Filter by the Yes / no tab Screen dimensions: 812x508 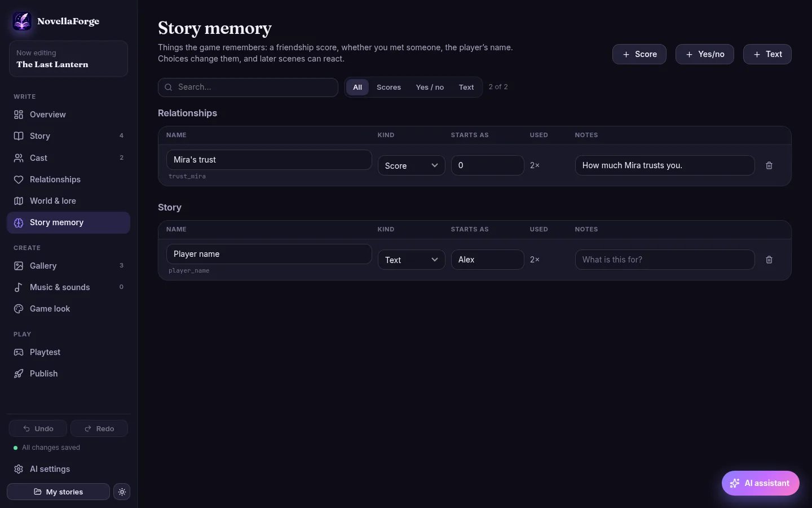pyautogui.click(x=430, y=87)
